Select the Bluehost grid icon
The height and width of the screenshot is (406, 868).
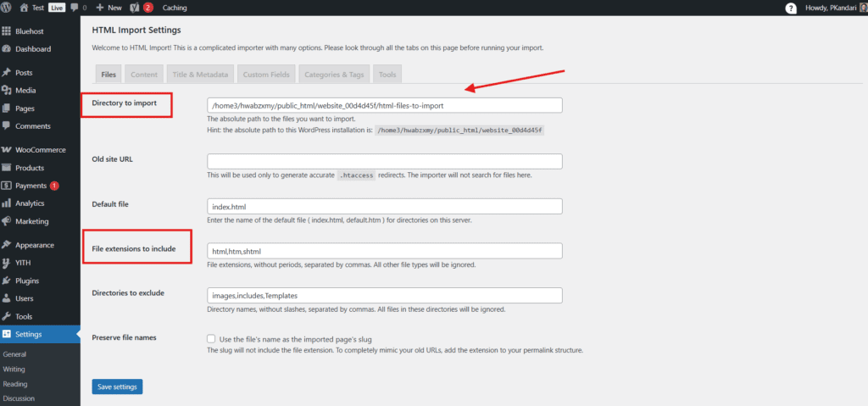tap(7, 31)
